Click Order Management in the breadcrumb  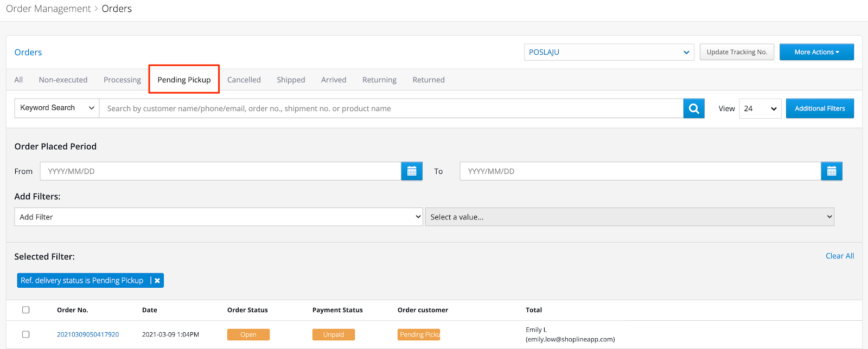(48, 9)
